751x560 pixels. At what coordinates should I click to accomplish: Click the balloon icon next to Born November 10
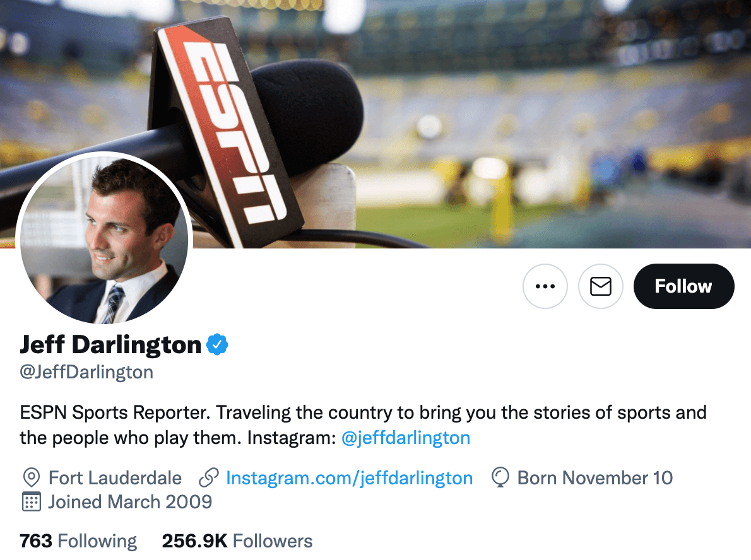(500, 477)
